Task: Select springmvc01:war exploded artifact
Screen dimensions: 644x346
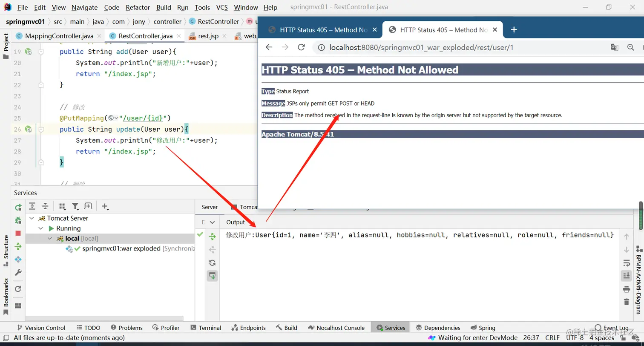Action: coord(121,249)
